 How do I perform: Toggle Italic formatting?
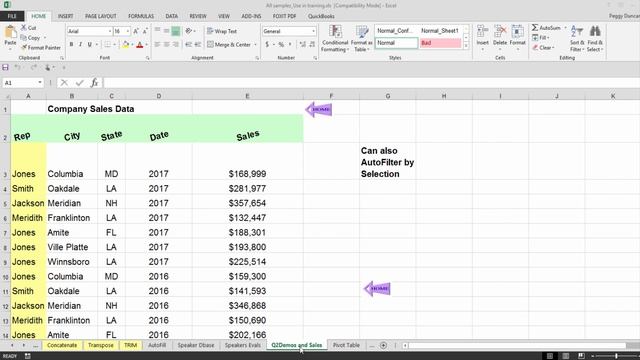pyautogui.click(x=80, y=44)
